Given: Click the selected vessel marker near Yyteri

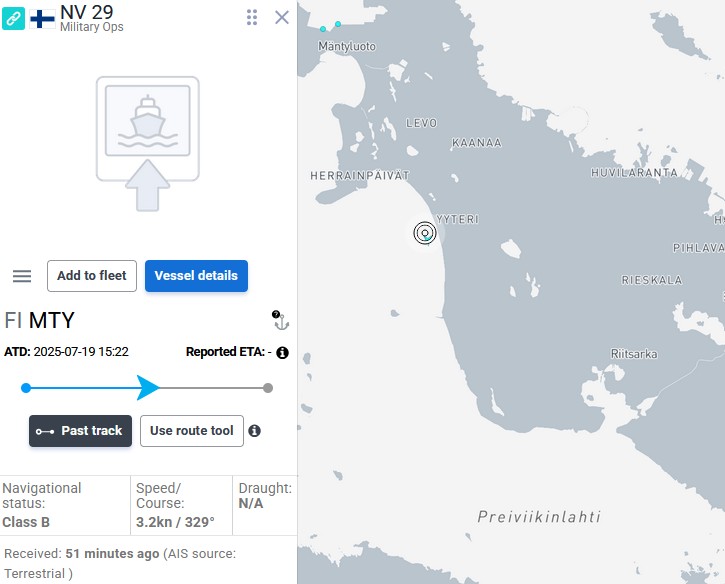Looking at the screenshot, I should coord(425,233).
